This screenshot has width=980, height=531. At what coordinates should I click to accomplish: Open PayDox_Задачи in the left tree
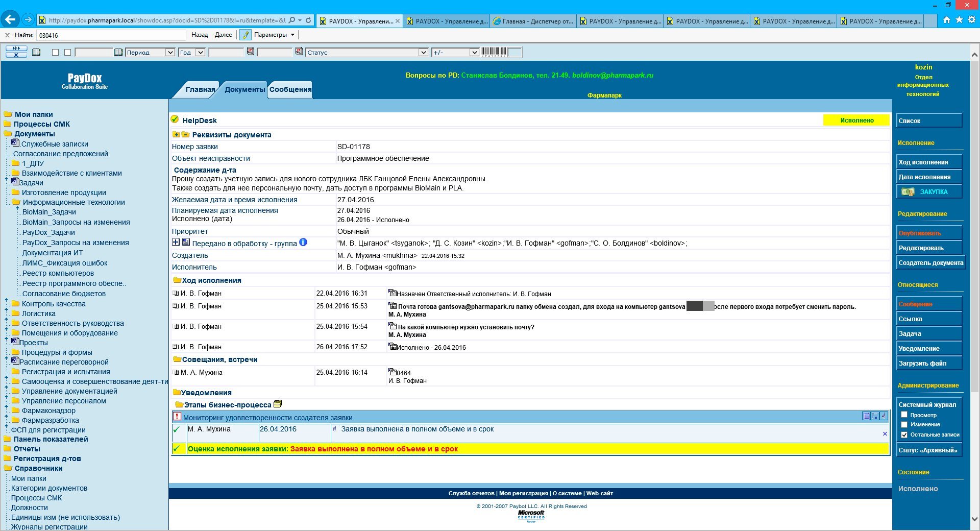coord(48,232)
